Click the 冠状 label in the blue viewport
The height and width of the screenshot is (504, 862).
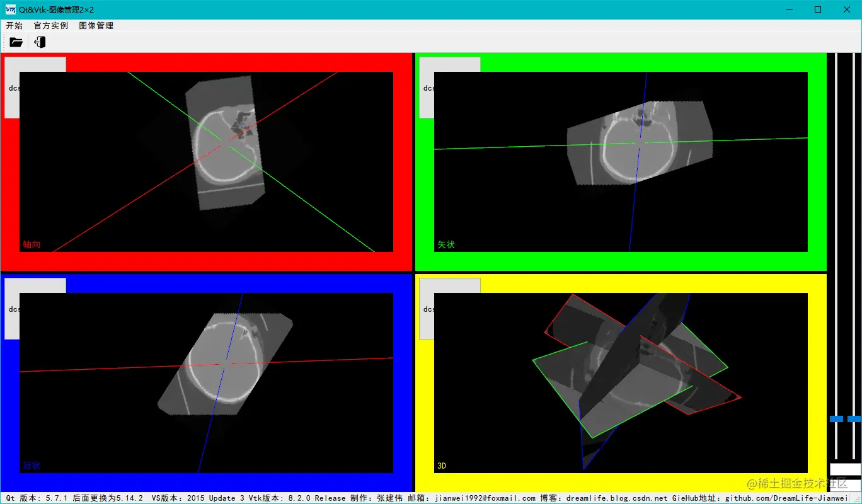click(x=31, y=466)
